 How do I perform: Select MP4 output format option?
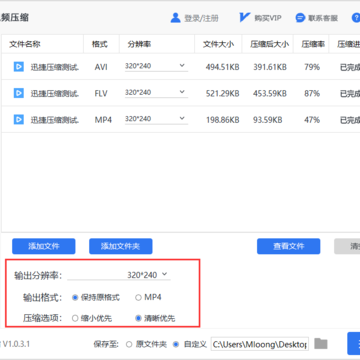(x=148, y=297)
